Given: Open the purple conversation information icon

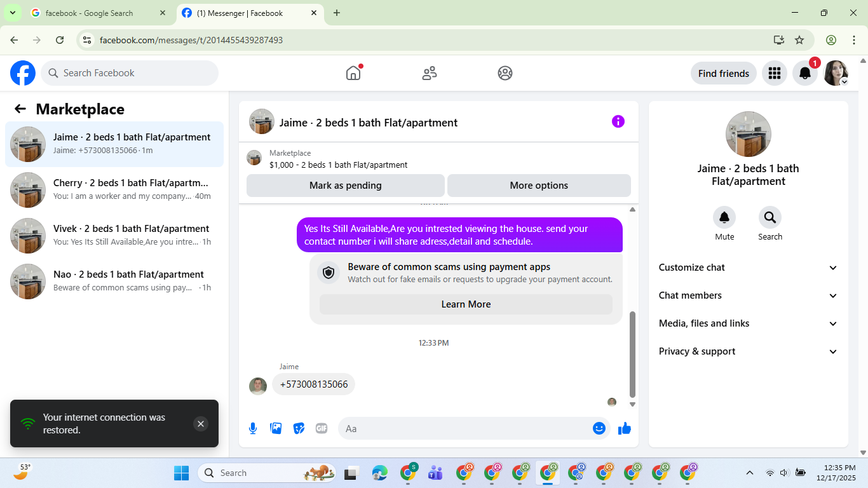Looking at the screenshot, I should click(618, 121).
